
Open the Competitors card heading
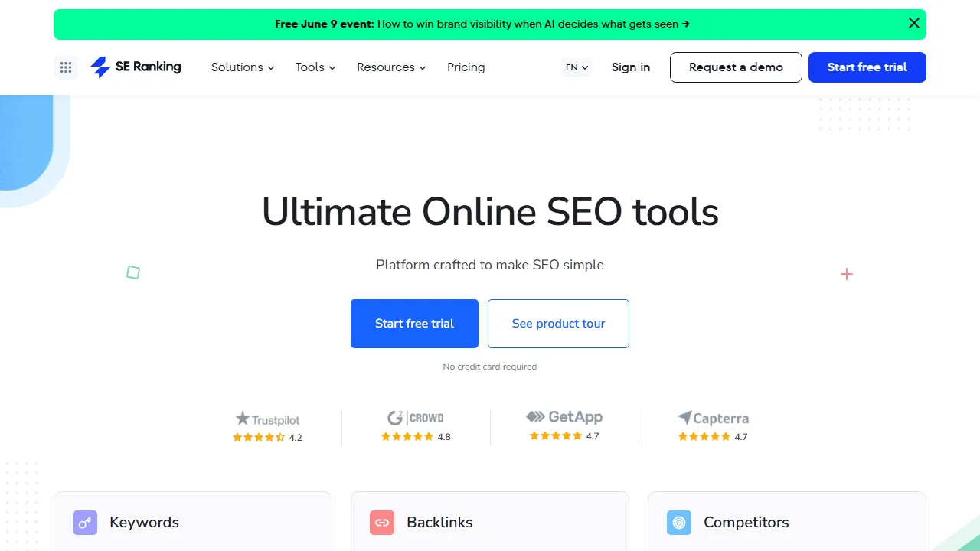click(746, 523)
